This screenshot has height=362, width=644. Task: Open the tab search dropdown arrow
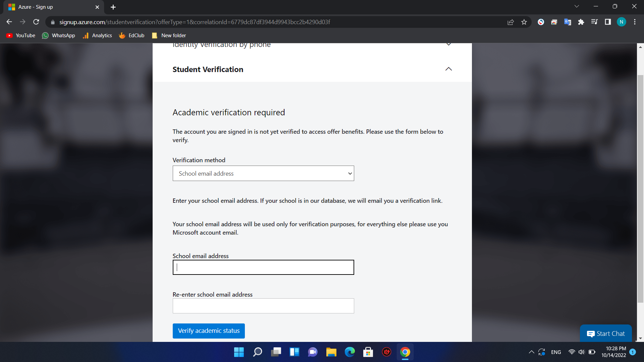577,6
